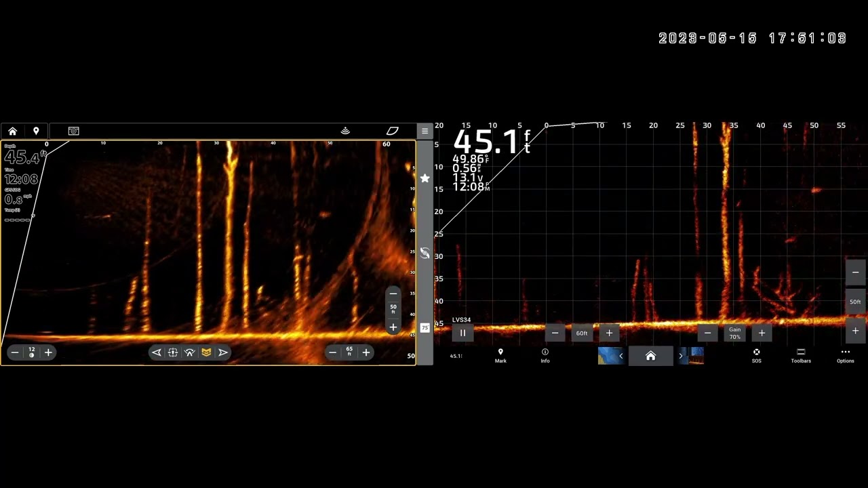868x488 pixels.
Task: Mark a waypoint on the Garmin display
Action: [x=500, y=356]
